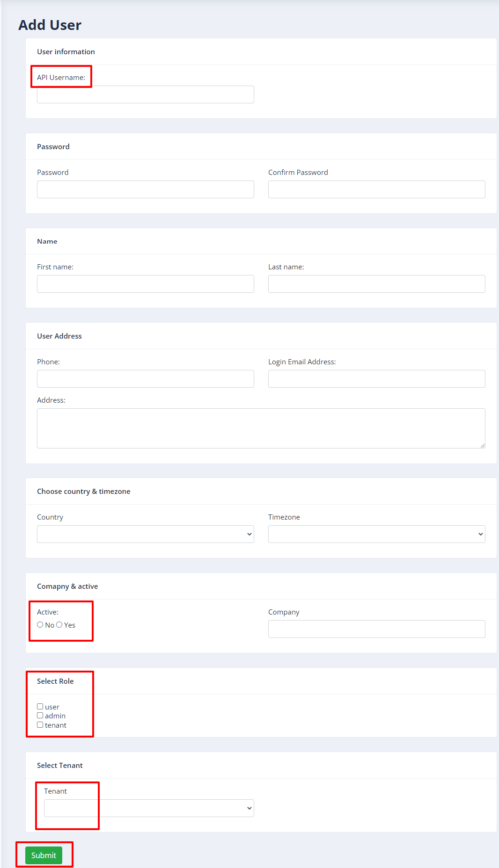Expand the Timezone dropdown
Viewport: 499px width, 868px height.
pyautogui.click(x=376, y=534)
